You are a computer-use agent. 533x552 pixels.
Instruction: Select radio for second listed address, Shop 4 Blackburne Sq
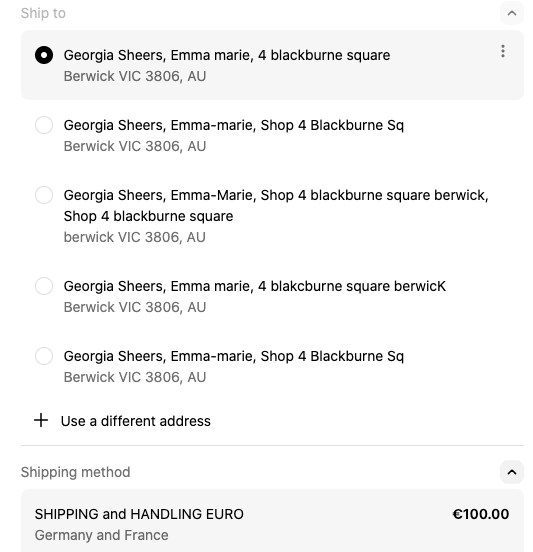44,125
